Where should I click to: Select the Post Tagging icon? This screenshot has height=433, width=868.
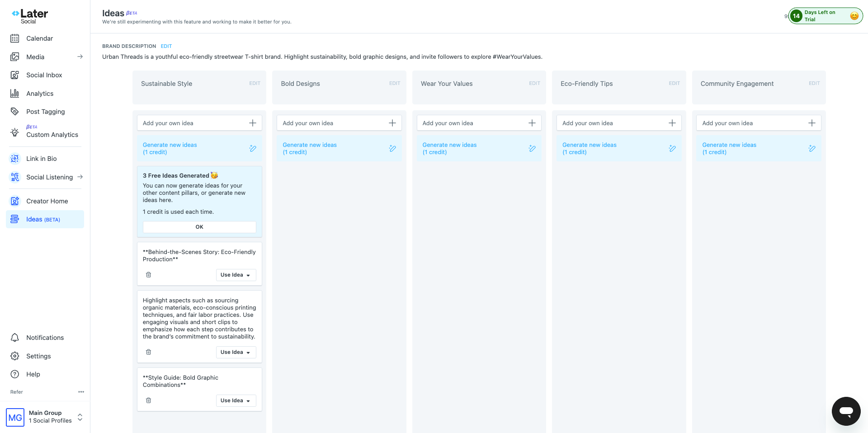(x=15, y=111)
